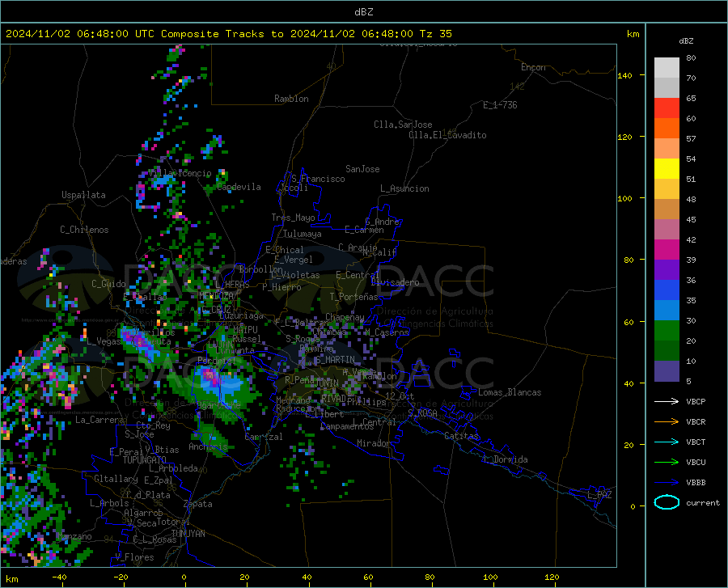The height and width of the screenshot is (588, 728).
Task: Click the Tres_Mayo map label
Action: tap(293, 218)
